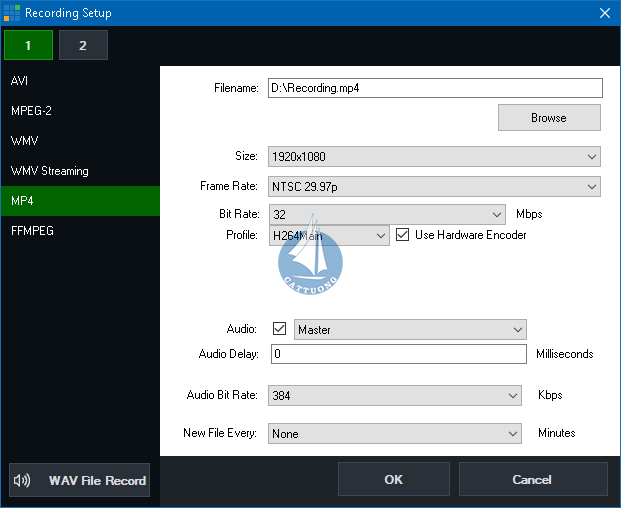The width and height of the screenshot is (621, 508).
Task: Click the Audio Bit Rate: label
Action: (222, 395)
